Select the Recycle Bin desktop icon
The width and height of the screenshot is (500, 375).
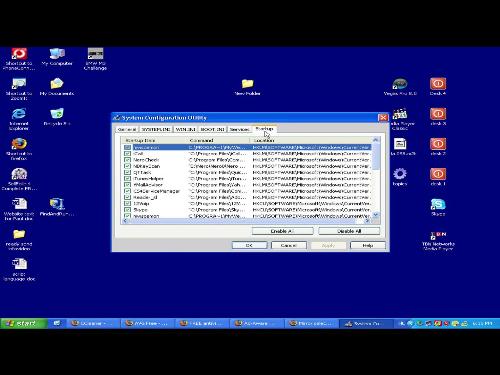57,117
